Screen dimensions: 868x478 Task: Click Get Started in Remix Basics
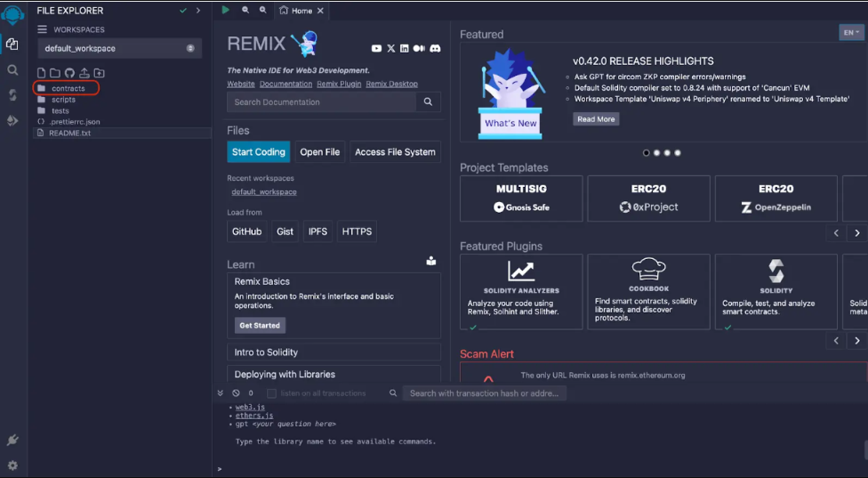pyautogui.click(x=260, y=325)
